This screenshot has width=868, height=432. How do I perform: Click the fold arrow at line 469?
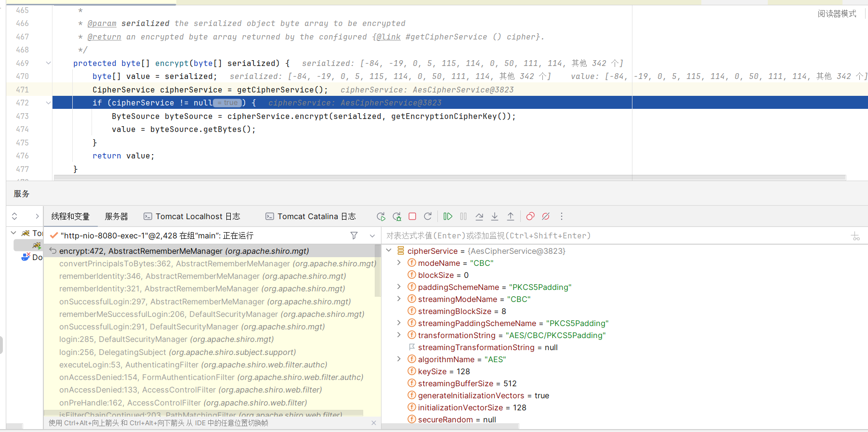click(48, 63)
